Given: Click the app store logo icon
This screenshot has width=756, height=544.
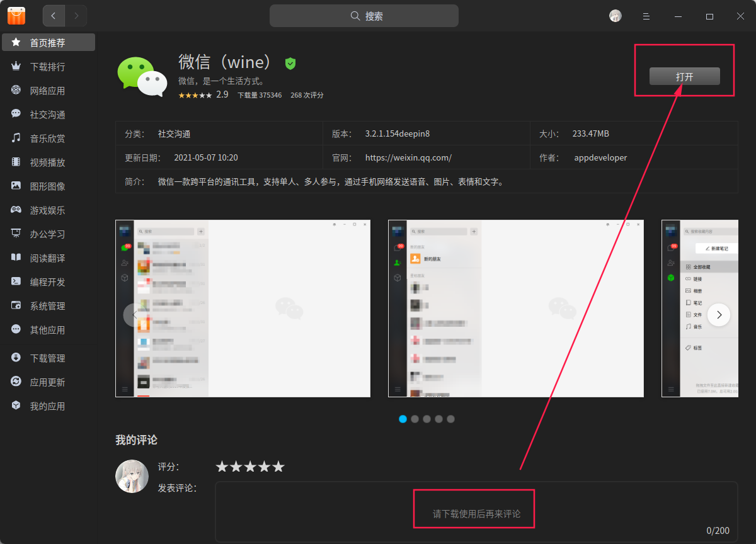Looking at the screenshot, I should [x=16, y=16].
